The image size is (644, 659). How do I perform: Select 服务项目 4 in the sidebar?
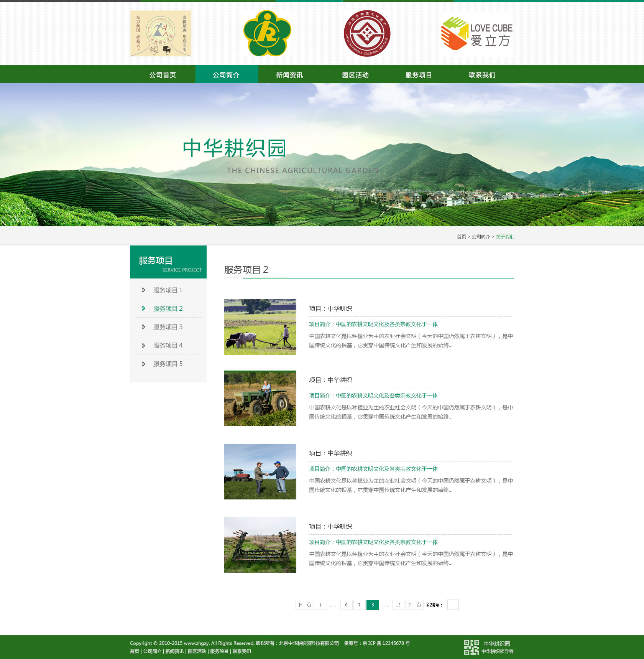pos(167,345)
